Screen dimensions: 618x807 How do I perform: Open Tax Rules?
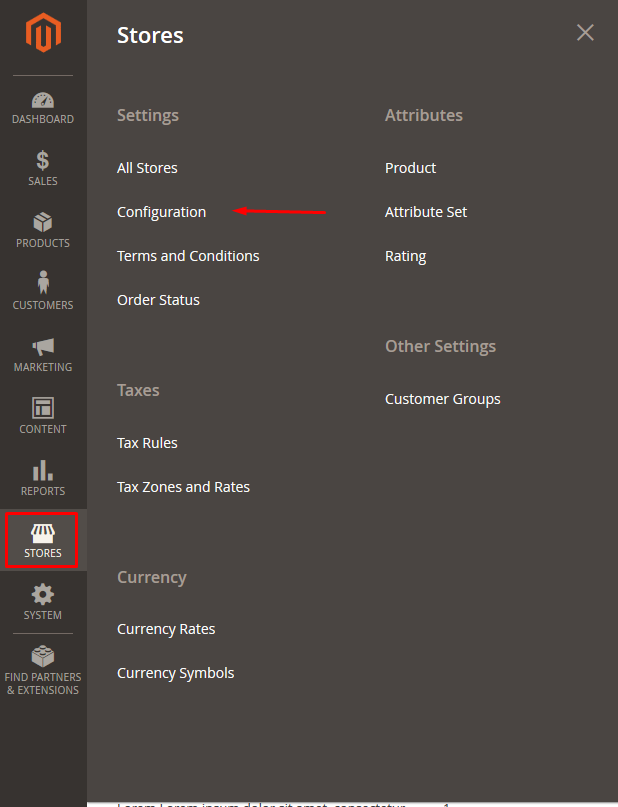pyautogui.click(x=147, y=443)
